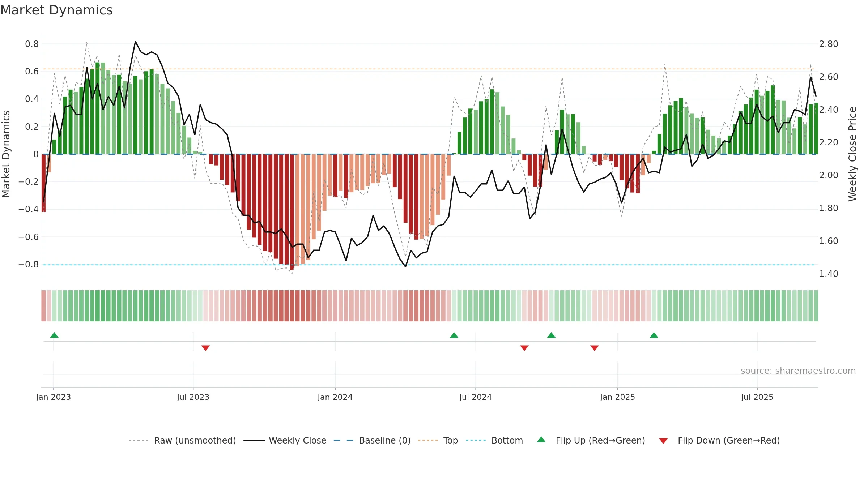This screenshot has width=868, height=488.
Task: Click the 2.80 right axis value
Action: coord(829,44)
